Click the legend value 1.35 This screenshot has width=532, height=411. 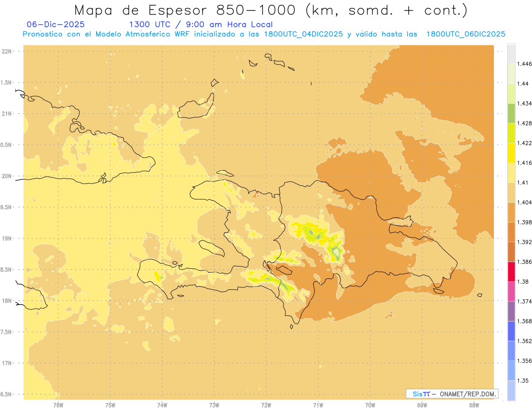point(523,381)
